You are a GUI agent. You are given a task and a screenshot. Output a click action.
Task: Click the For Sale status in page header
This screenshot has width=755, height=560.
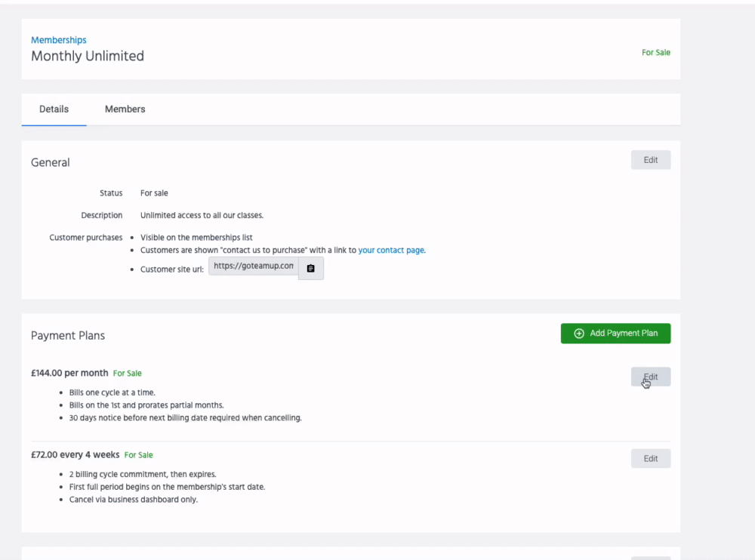coord(655,53)
